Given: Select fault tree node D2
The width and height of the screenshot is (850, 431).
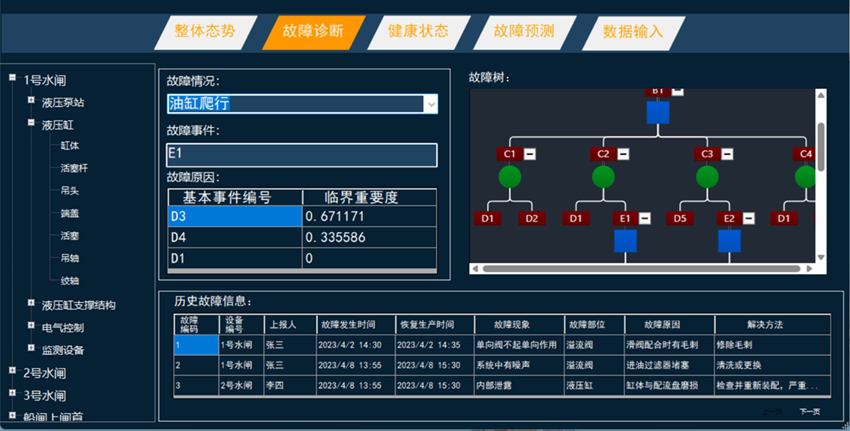Looking at the screenshot, I should click(x=531, y=218).
